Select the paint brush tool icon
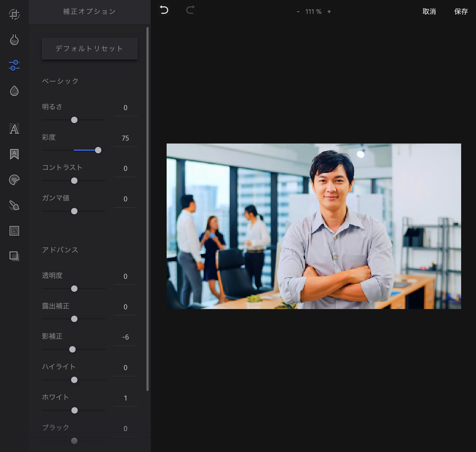476x452 pixels. 14,205
